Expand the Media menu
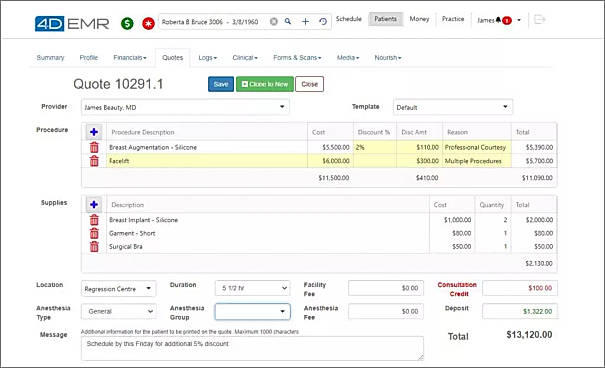This screenshot has width=605, height=368. (348, 57)
